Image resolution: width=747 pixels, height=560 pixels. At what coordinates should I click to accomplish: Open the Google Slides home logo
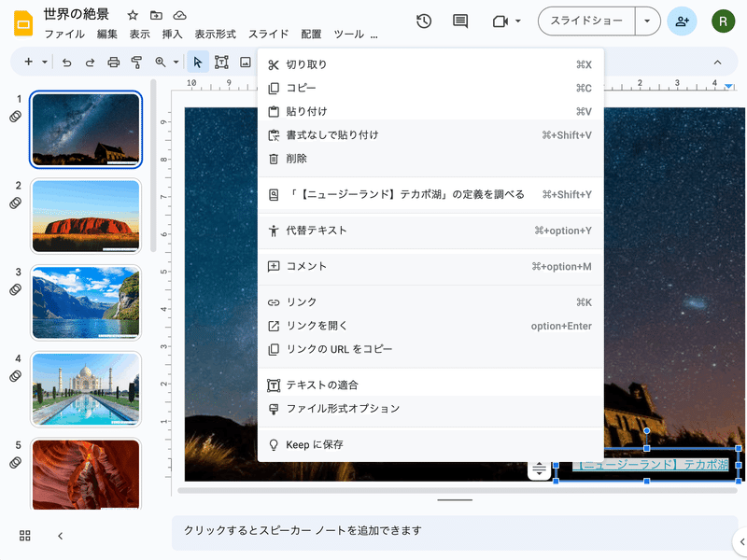click(x=22, y=23)
